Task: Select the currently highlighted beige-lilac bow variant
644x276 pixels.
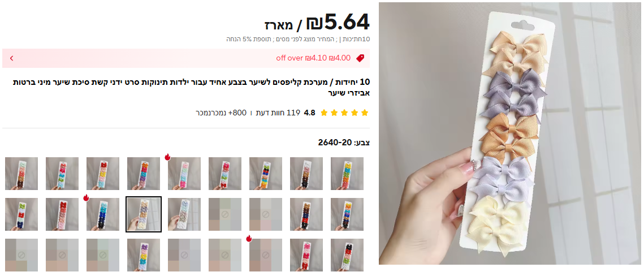Action: tap(144, 214)
